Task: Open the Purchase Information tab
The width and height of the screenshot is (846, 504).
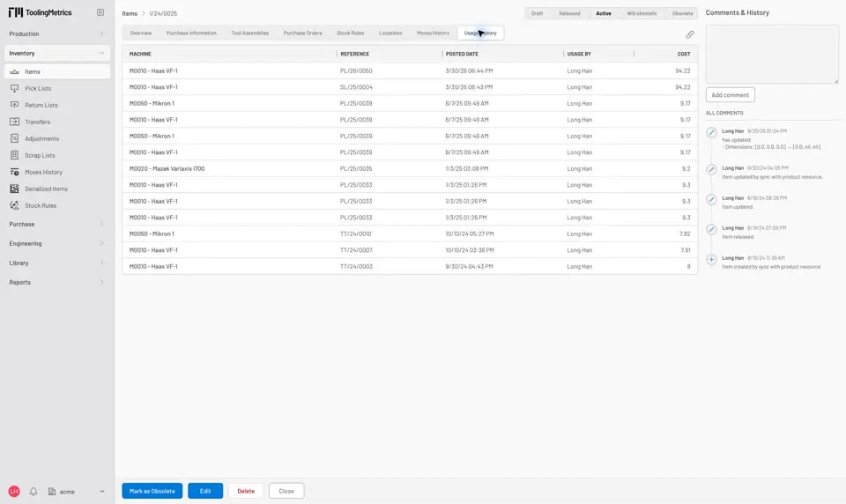Action: point(191,33)
